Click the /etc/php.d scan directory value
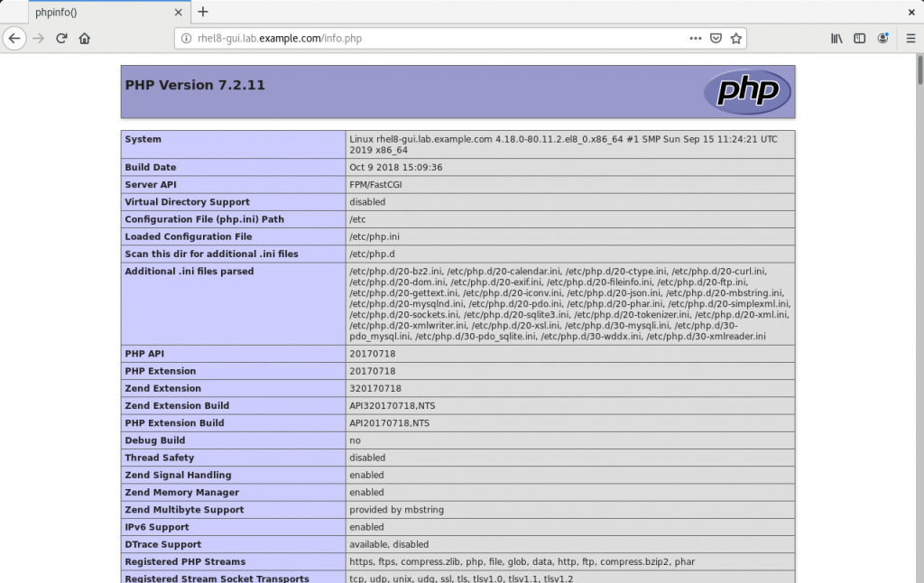This screenshot has height=583, width=924. click(x=372, y=254)
